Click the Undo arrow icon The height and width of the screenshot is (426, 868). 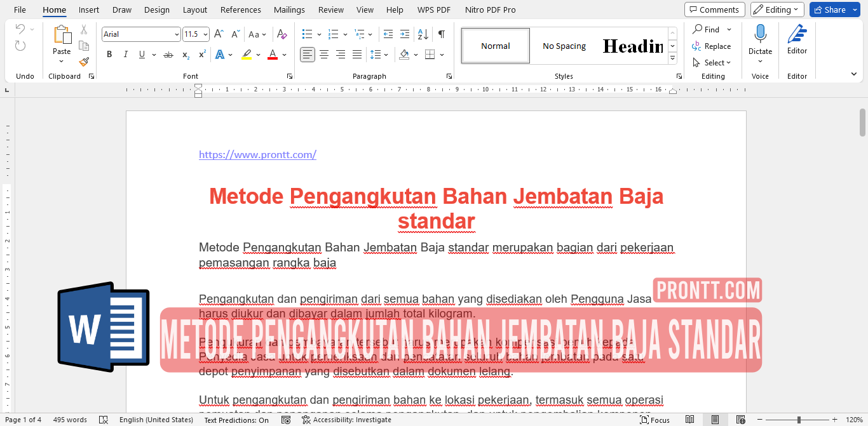pyautogui.click(x=20, y=29)
